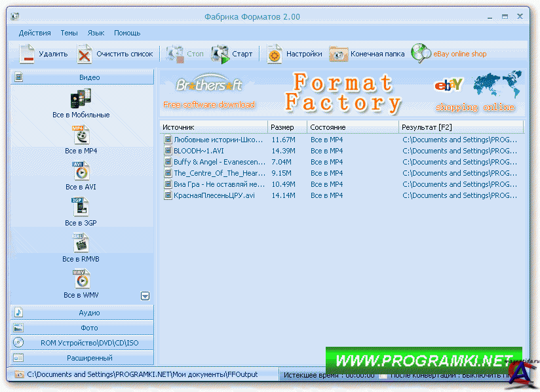The width and height of the screenshot is (540, 392).
Task: Sort by the Источник column header
Action: coord(214,127)
